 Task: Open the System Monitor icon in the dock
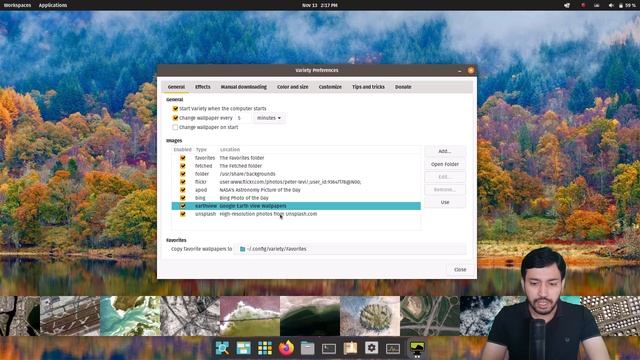[x=393, y=348]
